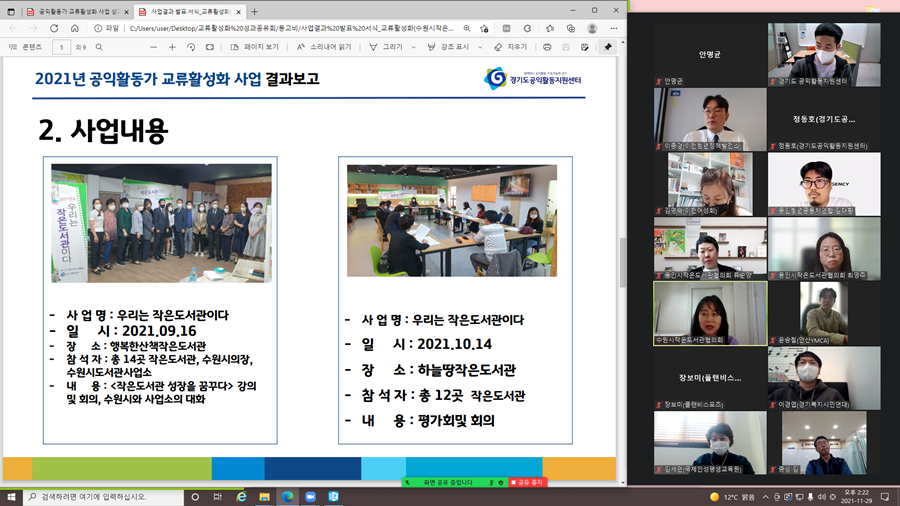Click the group photo thumbnail in PDF
This screenshot has width=900, height=506.
coord(161,223)
